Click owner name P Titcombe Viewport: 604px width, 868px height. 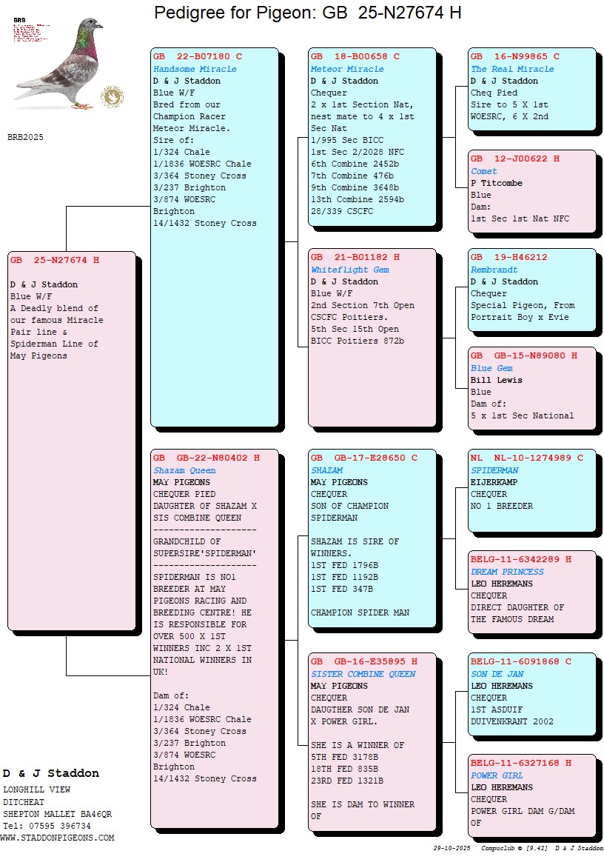point(496,183)
